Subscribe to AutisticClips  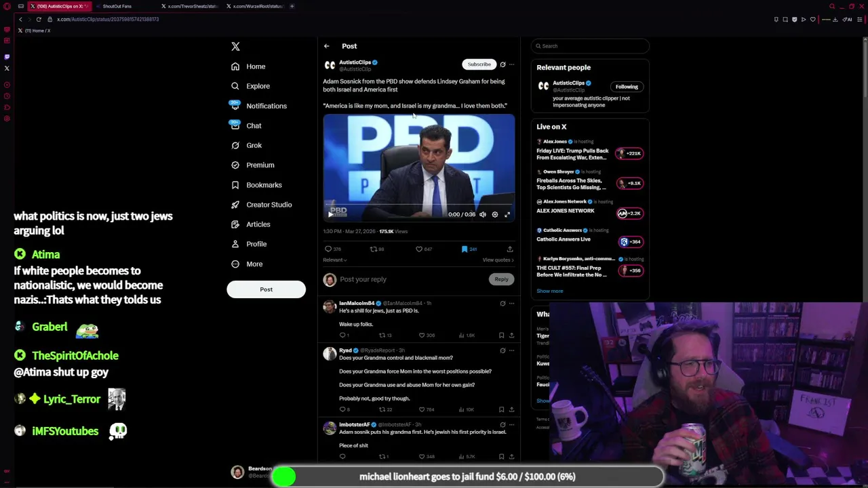click(479, 64)
